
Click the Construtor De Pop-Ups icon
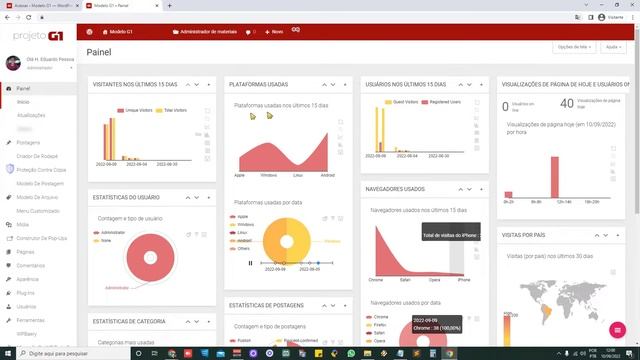tap(9, 238)
